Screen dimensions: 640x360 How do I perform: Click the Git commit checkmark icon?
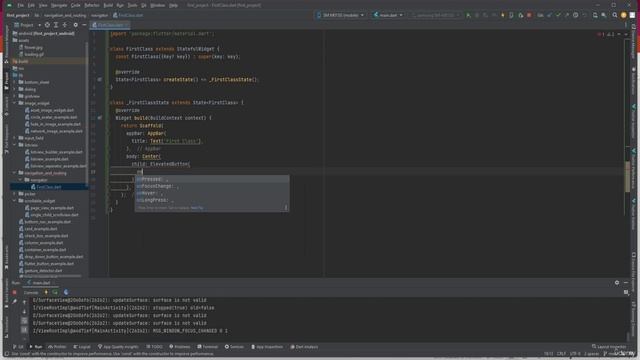558,15
